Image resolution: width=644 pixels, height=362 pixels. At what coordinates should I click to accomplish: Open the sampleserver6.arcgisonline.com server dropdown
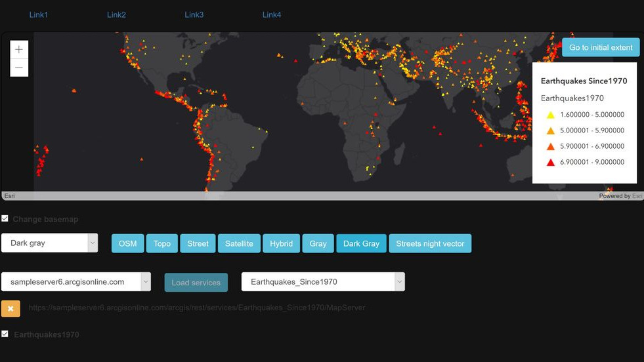click(x=76, y=282)
